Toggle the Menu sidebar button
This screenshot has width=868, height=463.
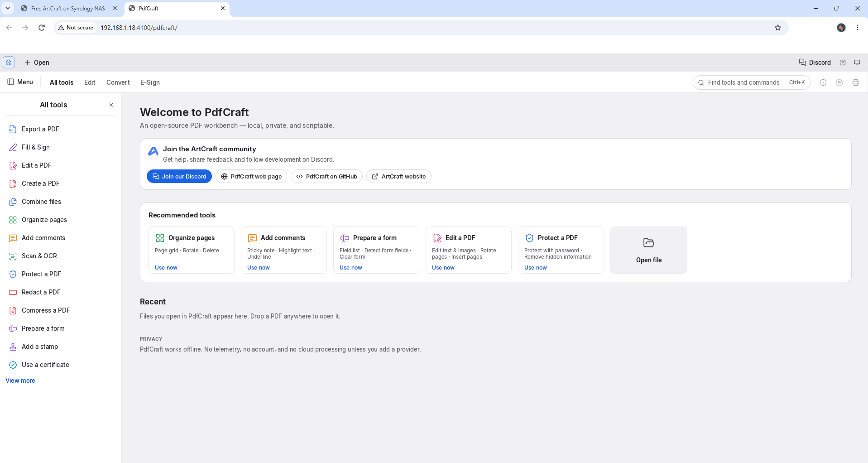(x=20, y=82)
